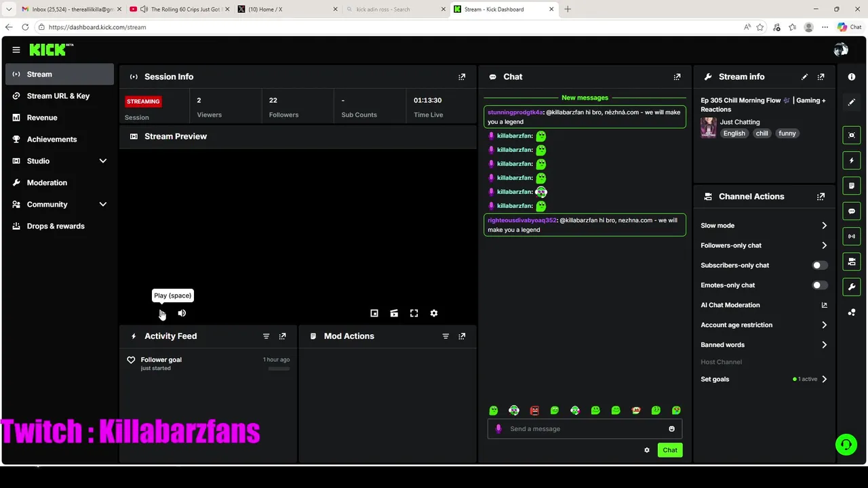
Task: Pop out the Stream info panel
Action: pyautogui.click(x=821, y=77)
